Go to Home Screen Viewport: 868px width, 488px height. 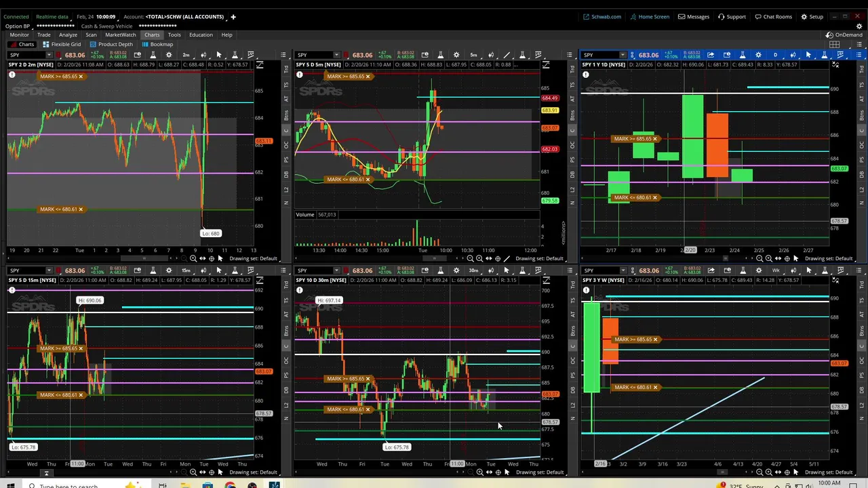(x=649, y=16)
